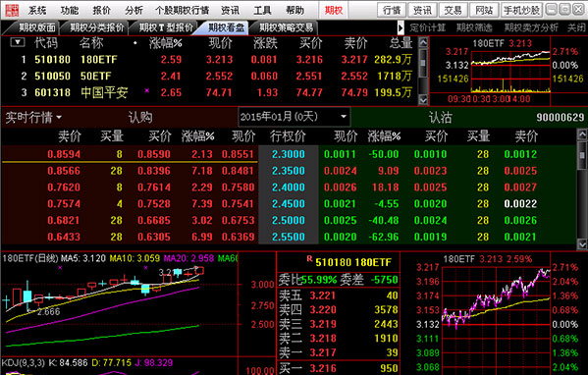The width and height of the screenshot is (588, 375).
Task: Click the red app logo icon
Action: point(12,10)
